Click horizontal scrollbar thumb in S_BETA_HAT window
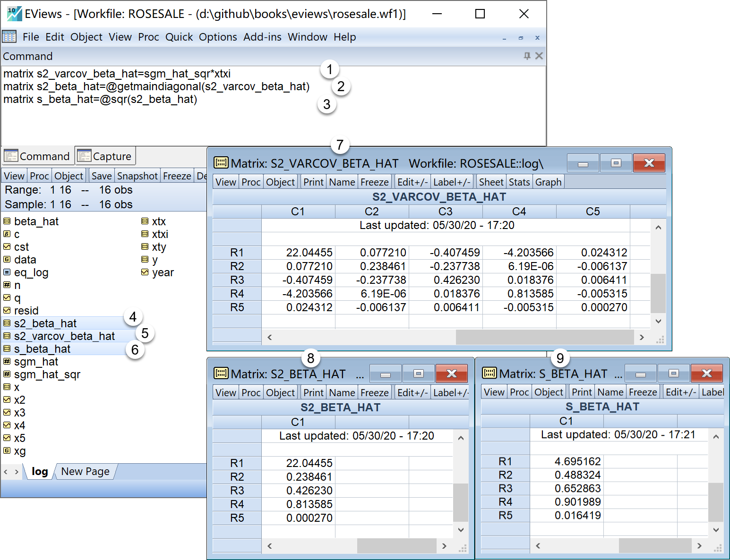Screen dimensions: 730x560 654,545
